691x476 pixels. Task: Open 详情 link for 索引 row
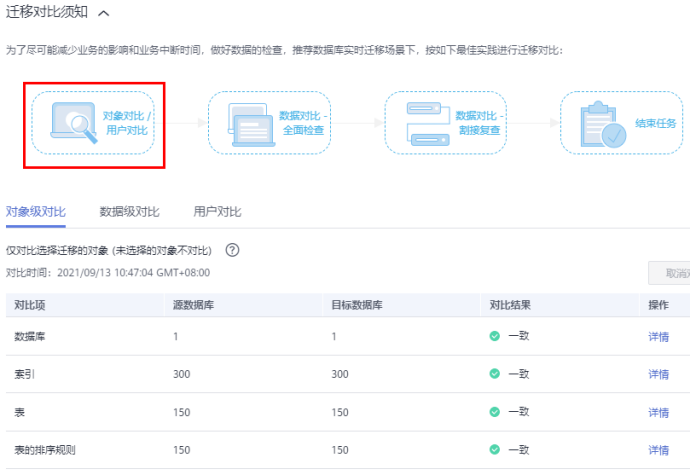tap(658, 374)
